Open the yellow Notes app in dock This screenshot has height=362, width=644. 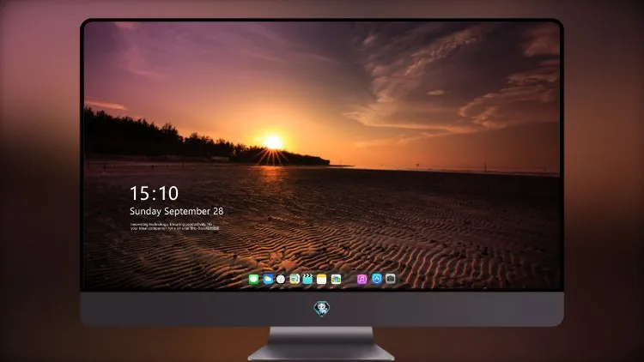coord(322,279)
